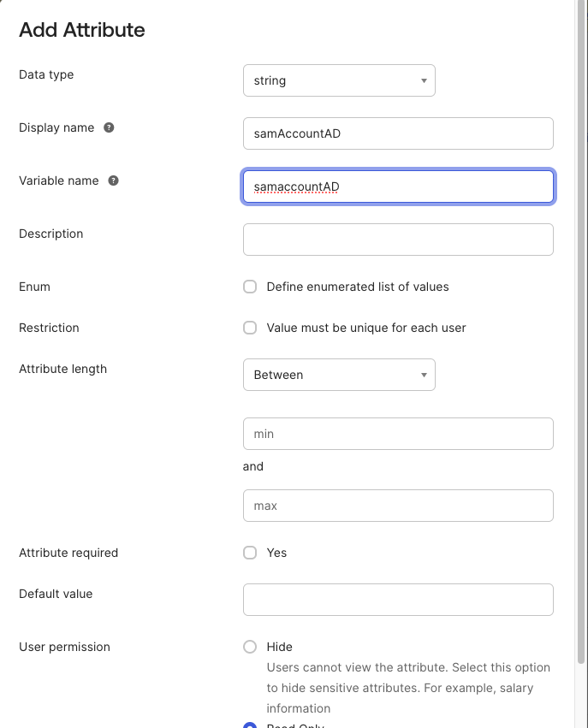Screen dimensions: 588x728
Task: Open the Data type dropdown showing "string"
Action: pyautogui.click(x=339, y=80)
